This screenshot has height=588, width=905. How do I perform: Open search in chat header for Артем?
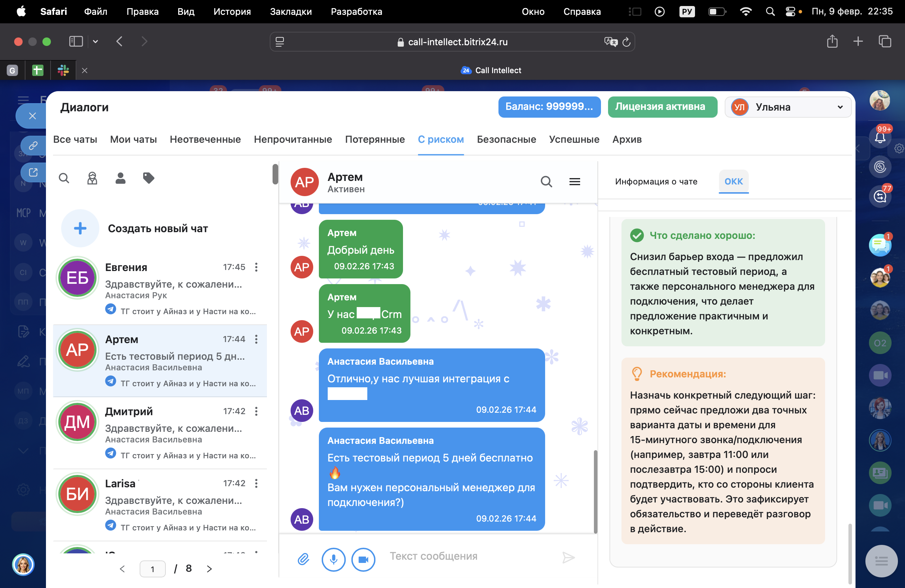546,182
